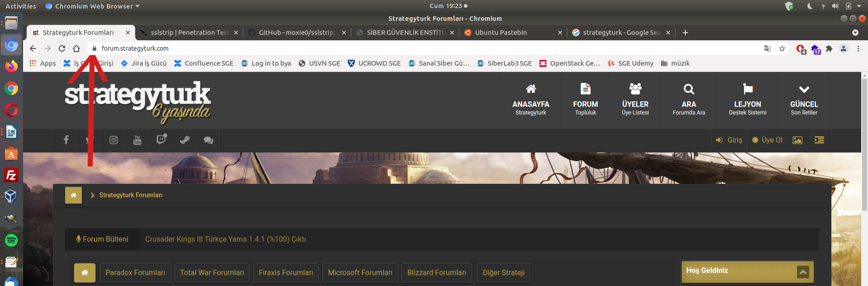This screenshot has width=868, height=286.
Task: Click the home icon in the breadcrumb
Action: coord(74,195)
